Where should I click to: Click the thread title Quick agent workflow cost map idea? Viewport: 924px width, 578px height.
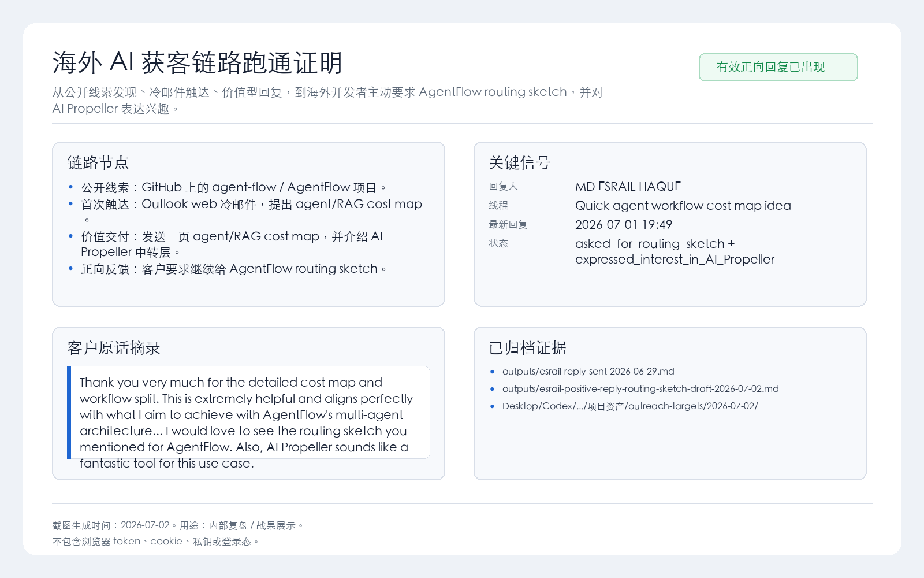(683, 205)
